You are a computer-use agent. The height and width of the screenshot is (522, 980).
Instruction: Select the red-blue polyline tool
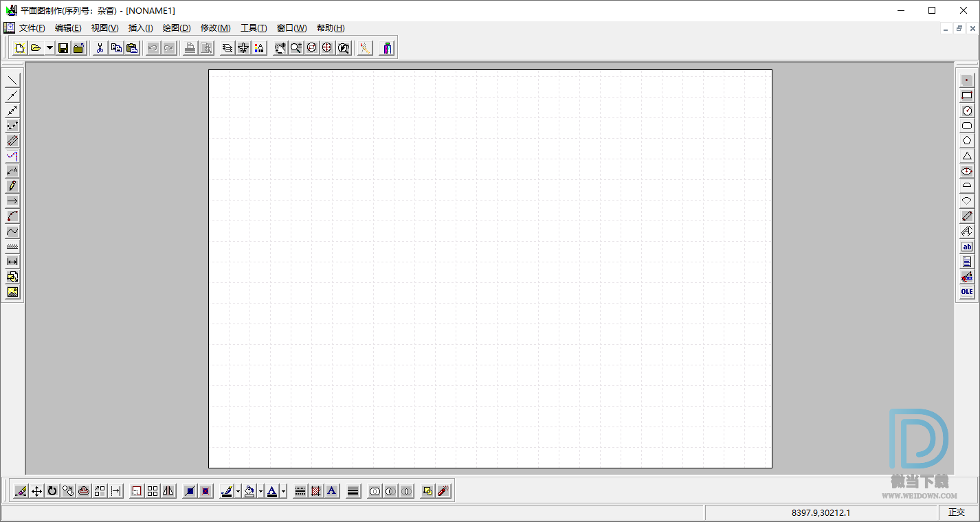pos(12,156)
